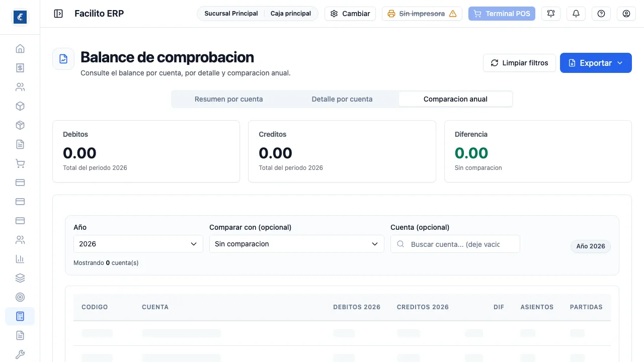644x362 pixels.
Task: Open the dollar receipt sidebar icon
Action: pyautogui.click(x=20, y=68)
